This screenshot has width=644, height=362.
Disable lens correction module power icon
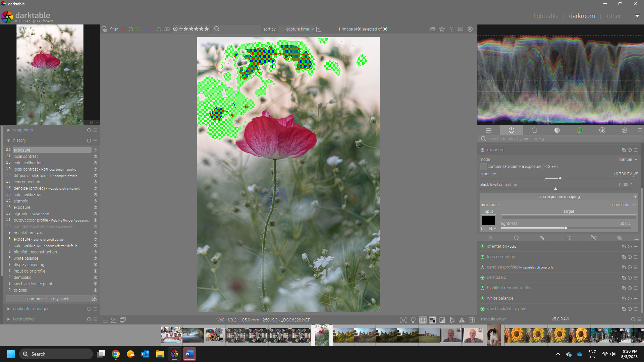tap(482, 257)
